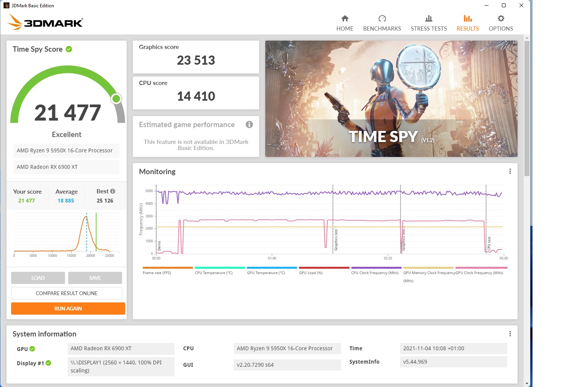588x387 pixels.
Task: Click the RESULTS menu label
Action: coord(468,29)
